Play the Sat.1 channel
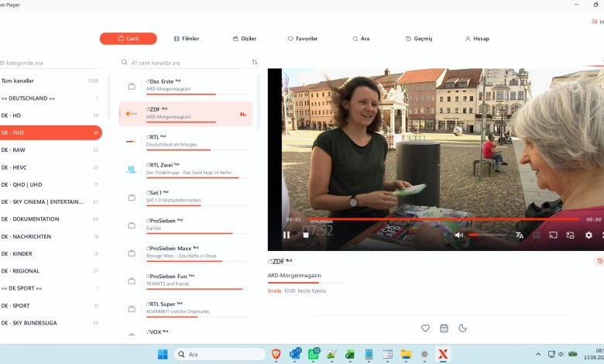Viewport: 604px width, 364px height. coord(186,197)
